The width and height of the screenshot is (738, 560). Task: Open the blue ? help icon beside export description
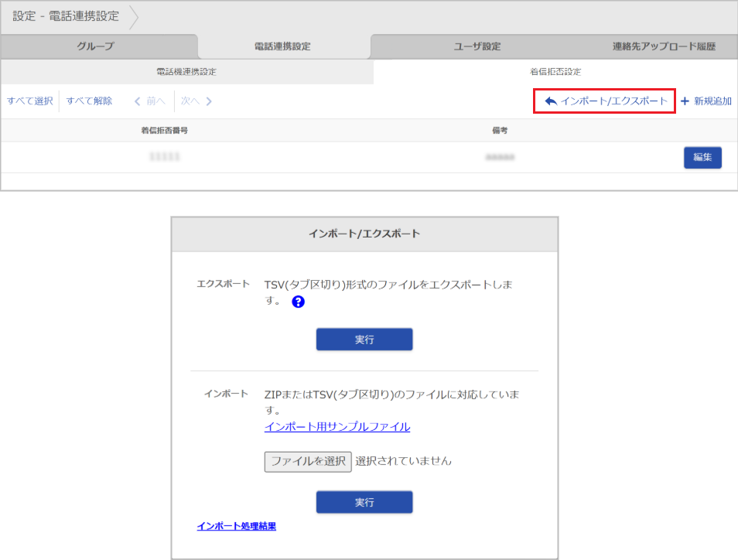tap(297, 302)
